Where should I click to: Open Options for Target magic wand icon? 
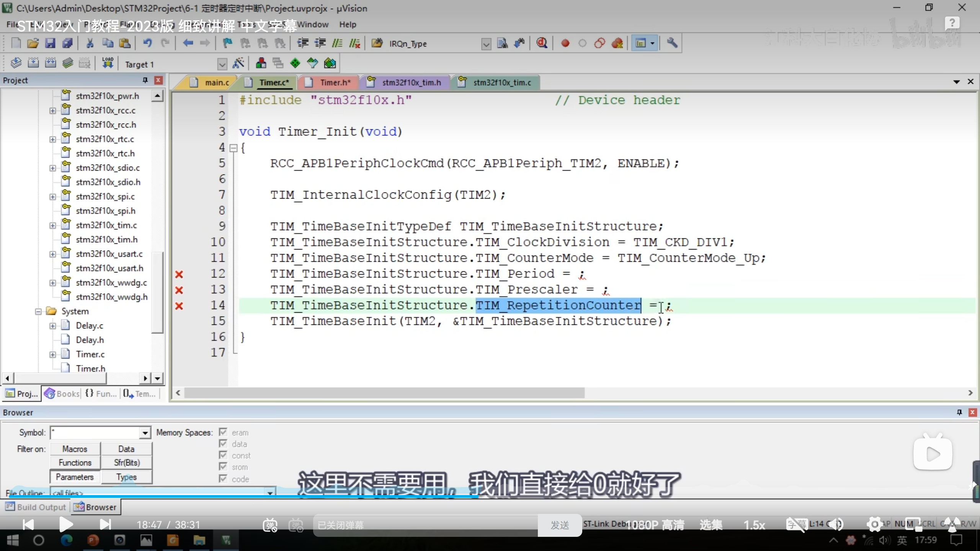238,64
